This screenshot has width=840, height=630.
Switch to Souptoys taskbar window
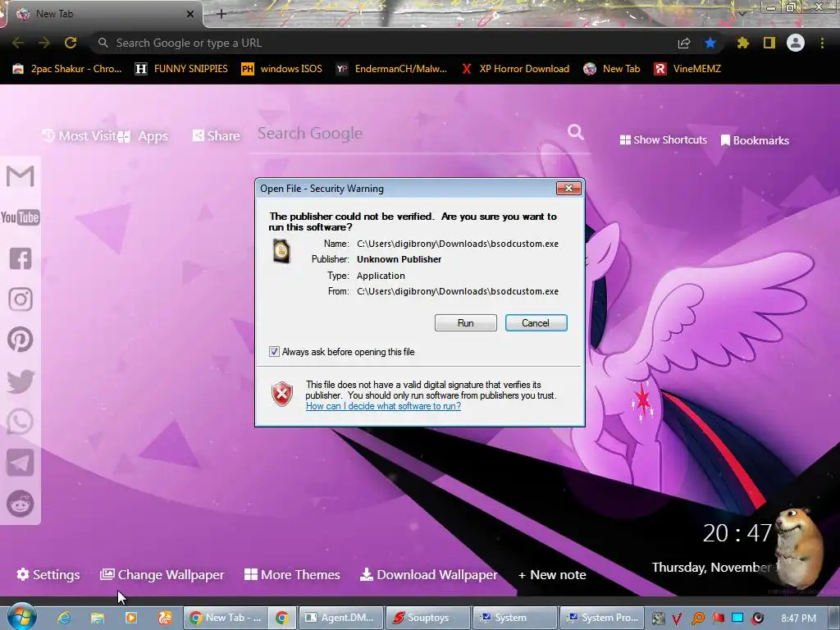[428, 618]
